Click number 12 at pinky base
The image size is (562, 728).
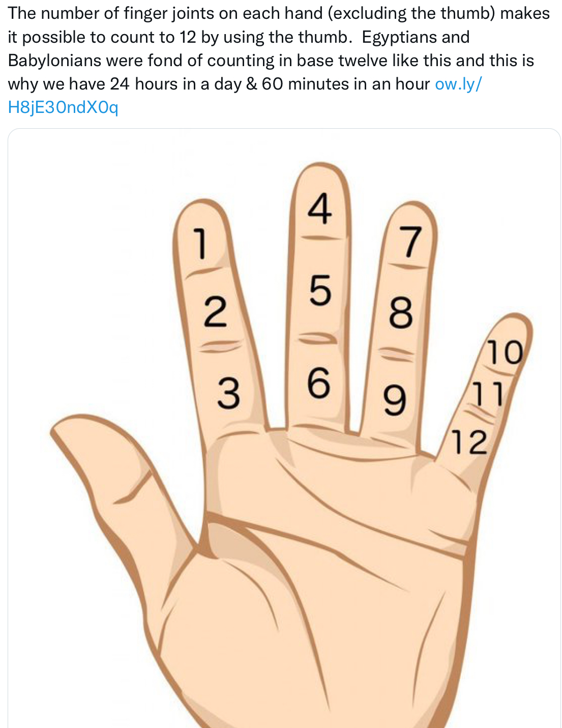[x=469, y=442]
